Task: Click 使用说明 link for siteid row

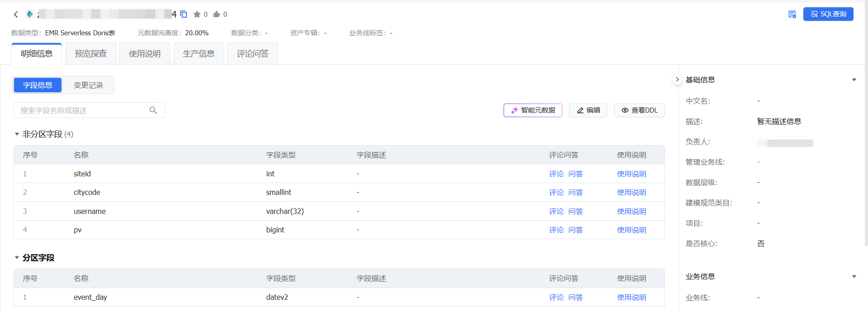Action: click(x=632, y=174)
